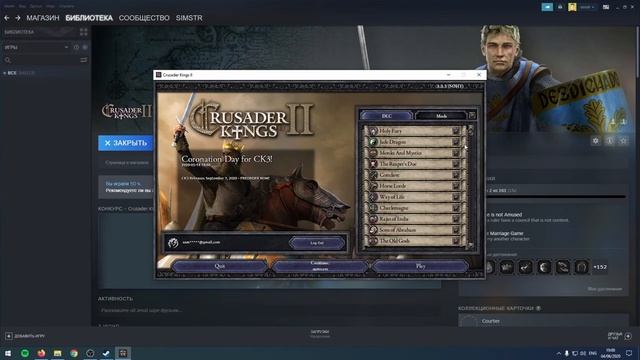The height and width of the screenshot is (360, 640).
Task: Click the library search field
Action: (x=41, y=60)
